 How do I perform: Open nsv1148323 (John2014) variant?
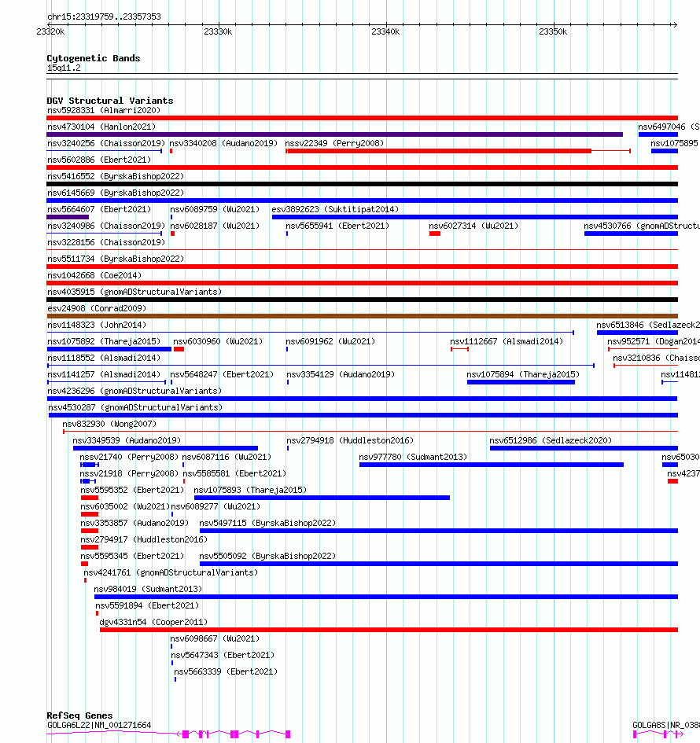click(x=97, y=325)
